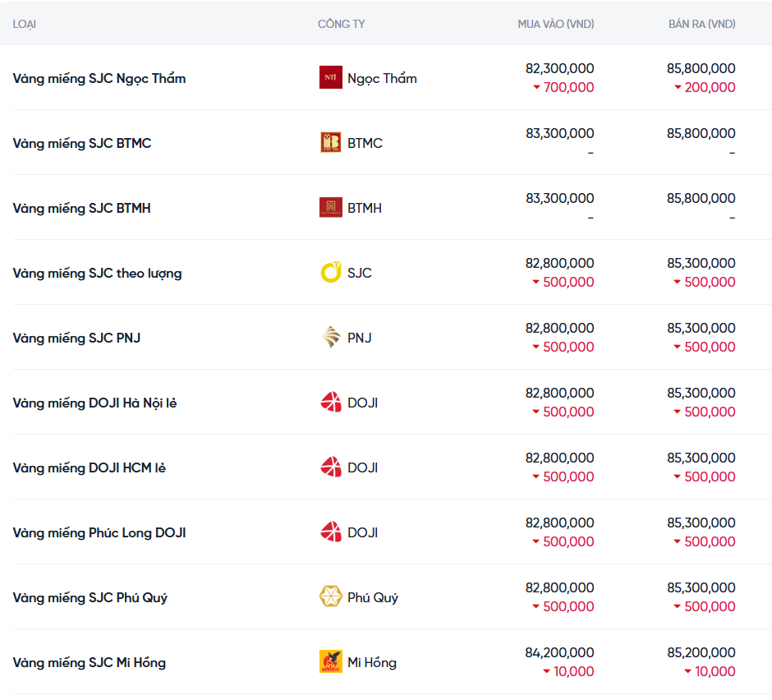Click the PNJ company name
The height and width of the screenshot is (700, 772).
pyautogui.click(x=360, y=338)
